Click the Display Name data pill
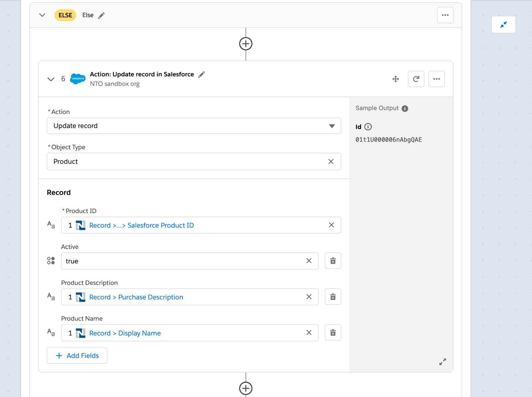The width and height of the screenshot is (532, 397). pyautogui.click(x=125, y=333)
